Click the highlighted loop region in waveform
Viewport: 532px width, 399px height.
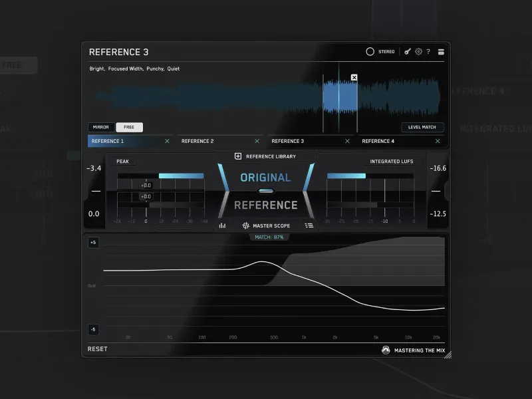pos(340,96)
